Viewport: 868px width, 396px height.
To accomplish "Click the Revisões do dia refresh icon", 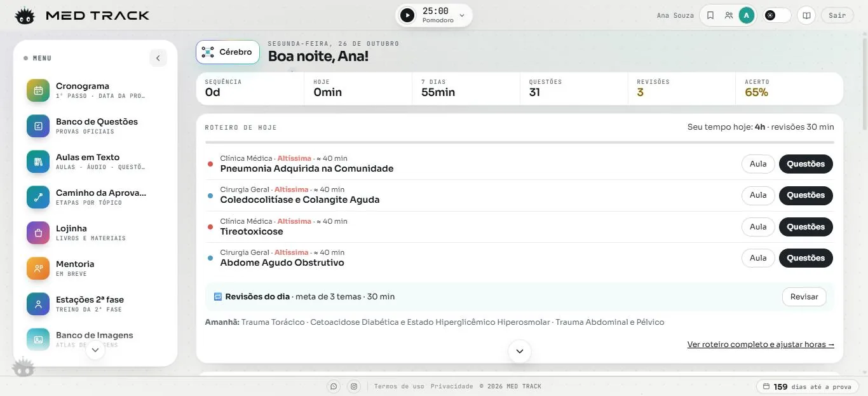I will (x=218, y=296).
